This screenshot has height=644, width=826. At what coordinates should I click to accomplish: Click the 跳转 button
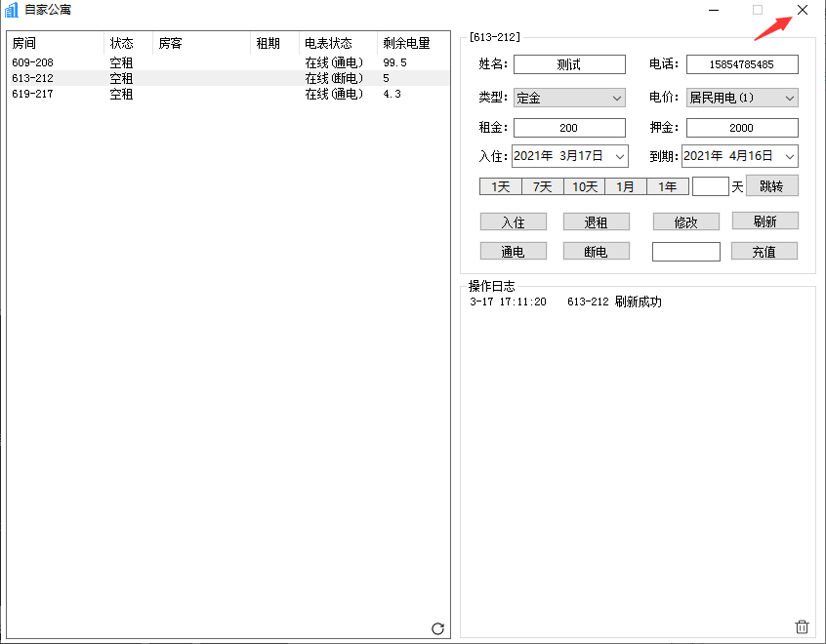coord(771,185)
